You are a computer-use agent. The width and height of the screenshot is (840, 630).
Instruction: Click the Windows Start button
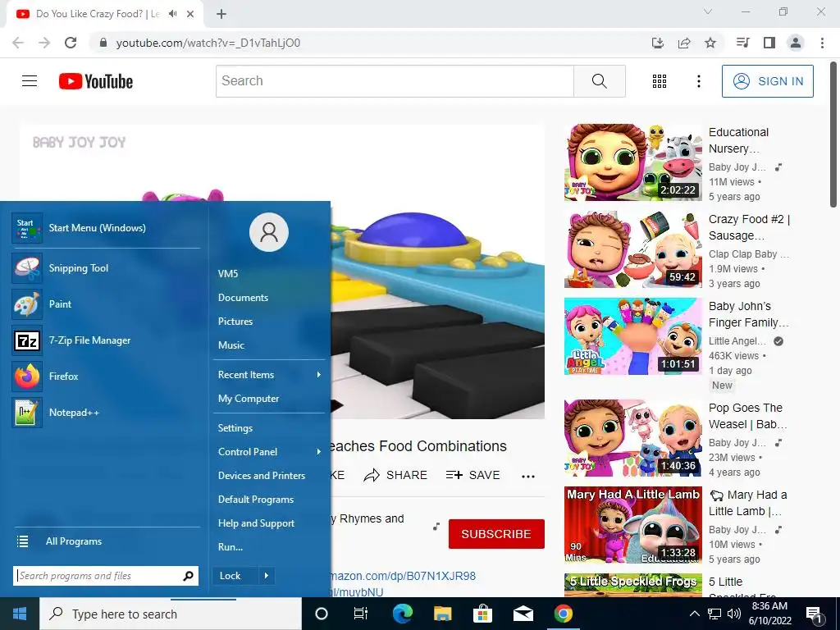20,614
